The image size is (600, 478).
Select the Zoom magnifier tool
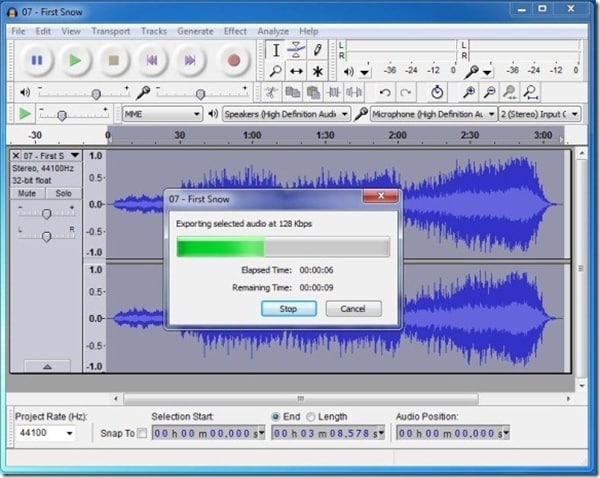[x=276, y=71]
